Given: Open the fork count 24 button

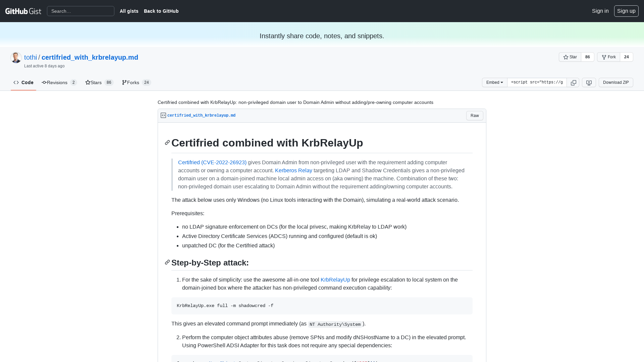Looking at the screenshot, I should click(x=627, y=57).
